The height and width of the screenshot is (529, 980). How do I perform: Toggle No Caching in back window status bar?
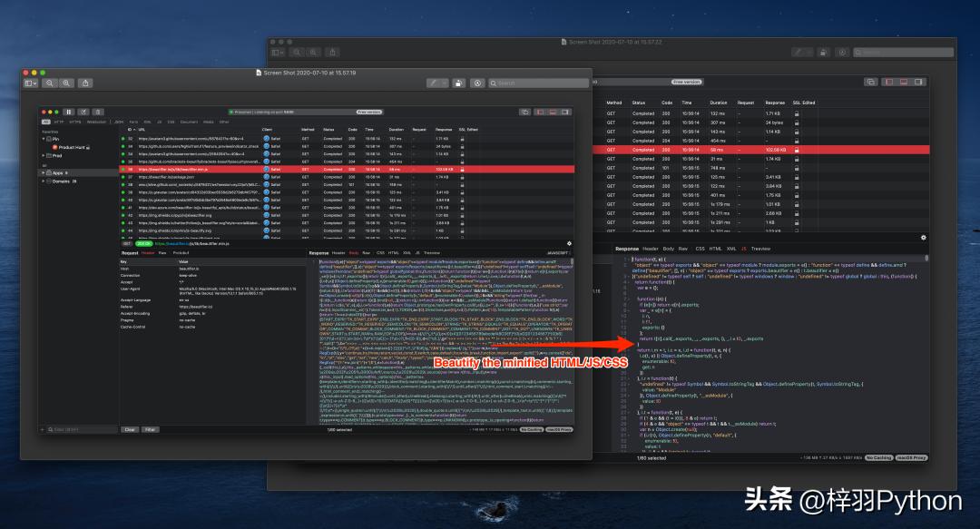pyautogui.click(x=878, y=457)
